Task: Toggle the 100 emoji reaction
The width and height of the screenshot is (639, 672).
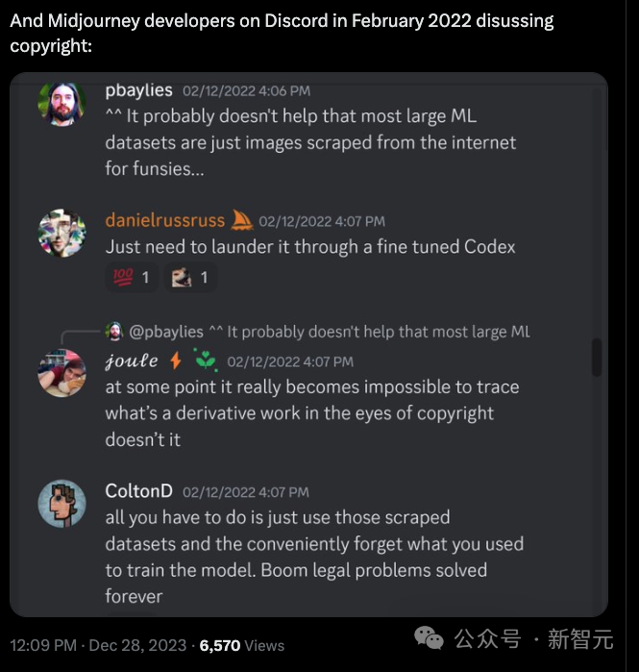Action: pos(133,279)
